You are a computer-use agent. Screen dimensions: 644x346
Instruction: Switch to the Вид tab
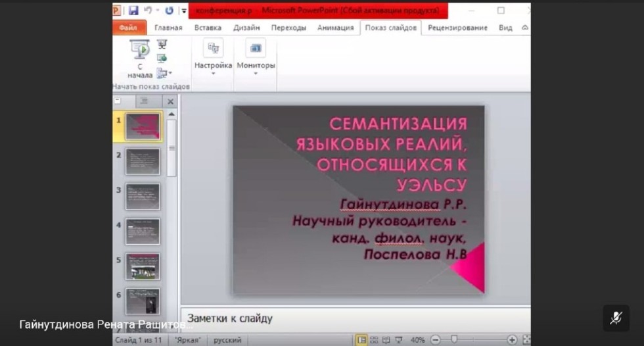[505, 28]
